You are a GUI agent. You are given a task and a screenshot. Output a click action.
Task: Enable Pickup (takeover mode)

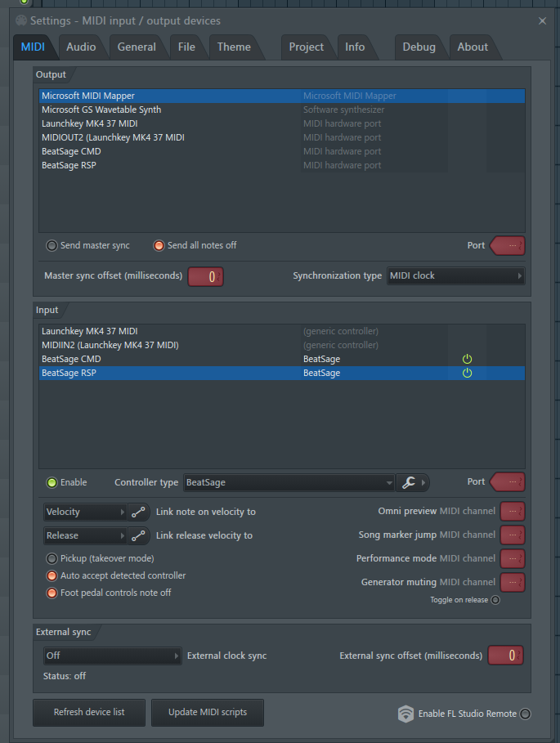(x=52, y=558)
